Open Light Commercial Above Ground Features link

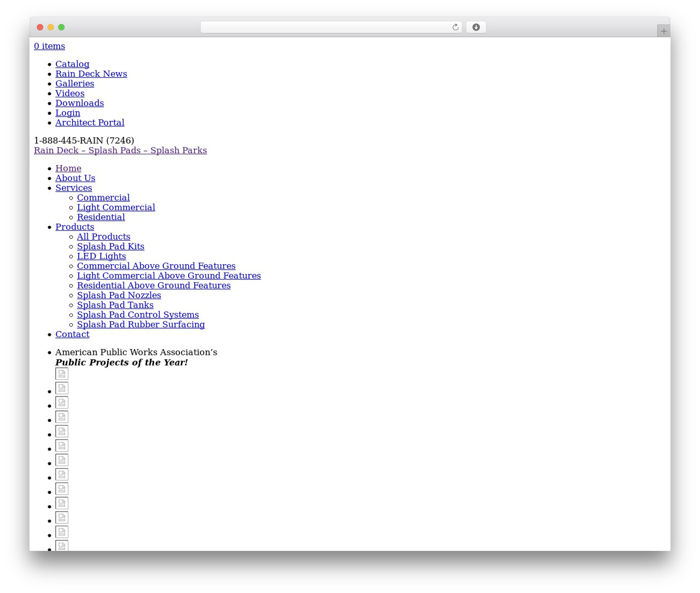(x=168, y=276)
